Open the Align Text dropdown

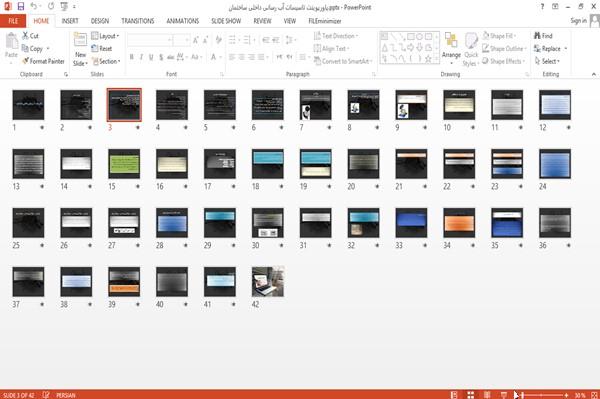(x=332, y=49)
